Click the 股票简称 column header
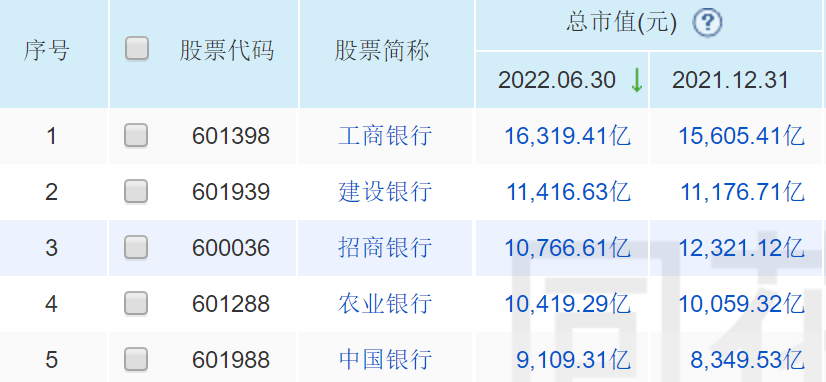The height and width of the screenshot is (382, 826). click(x=382, y=51)
